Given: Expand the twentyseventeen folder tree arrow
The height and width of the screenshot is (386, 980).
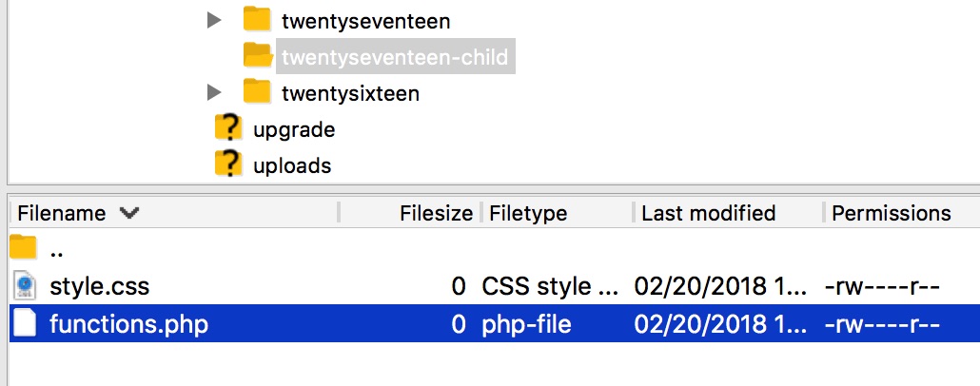Looking at the screenshot, I should pyautogui.click(x=214, y=20).
